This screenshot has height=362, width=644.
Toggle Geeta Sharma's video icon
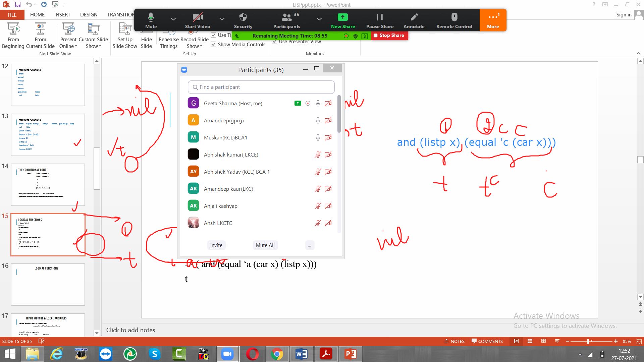pos(328,103)
